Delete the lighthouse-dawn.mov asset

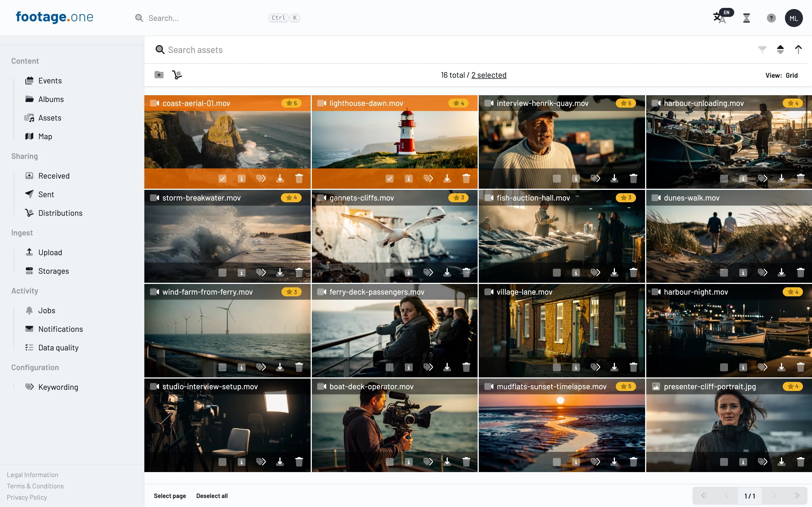466,178
